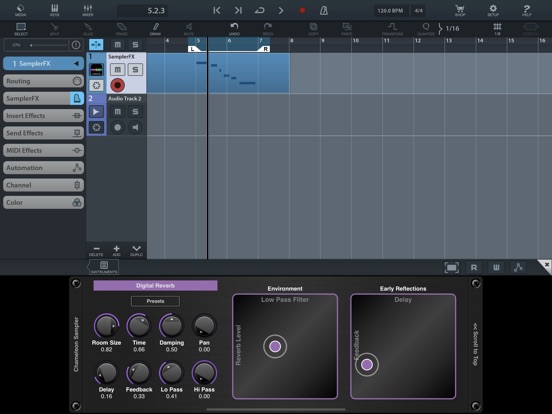Toggle automation Read (R) mode
The width and height of the screenshot is (552, 414).
point(474,268)
